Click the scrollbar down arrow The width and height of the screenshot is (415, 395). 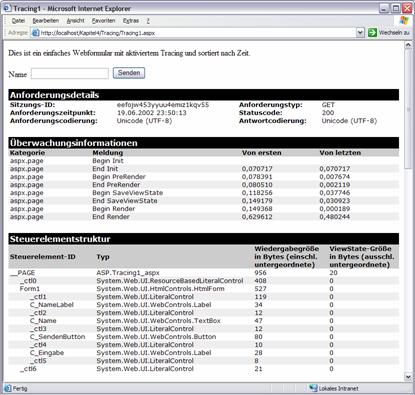coord(408,377)
